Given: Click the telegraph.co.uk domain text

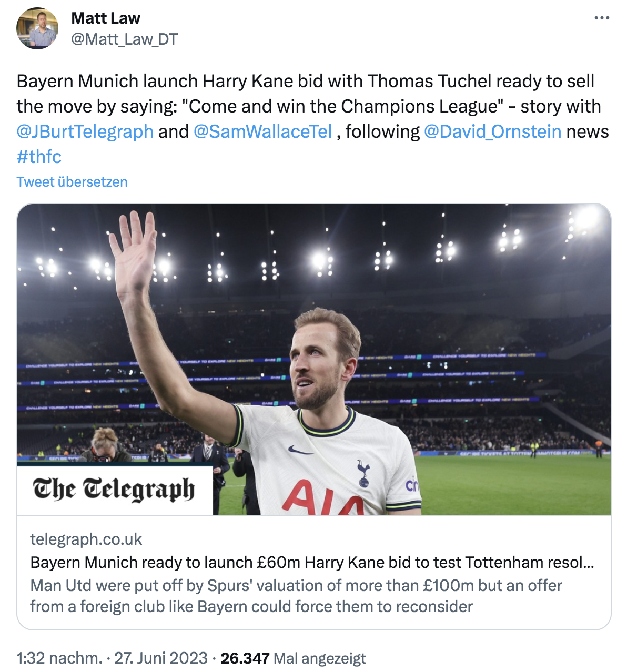Looking at the screenshot, I should pos(86,539).
